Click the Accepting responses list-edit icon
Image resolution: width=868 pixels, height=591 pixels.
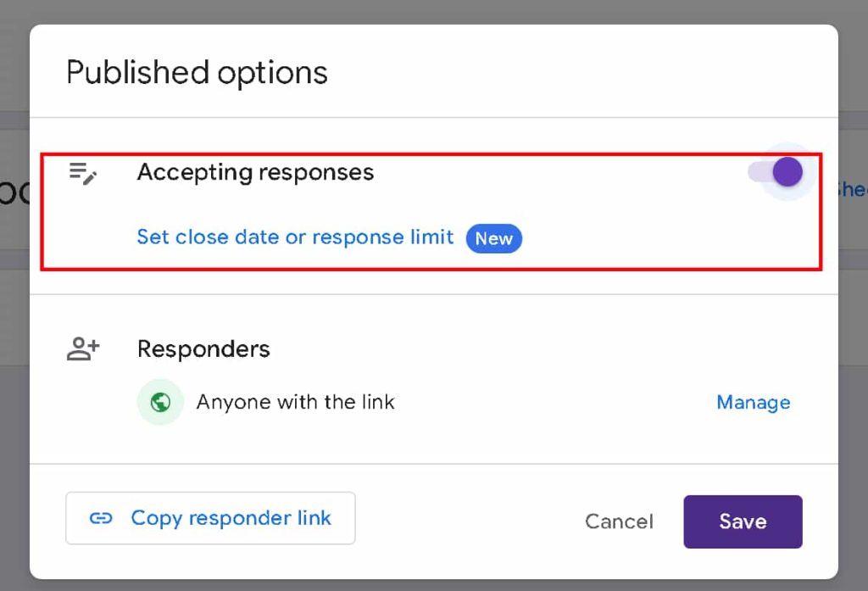click(83, 173)
